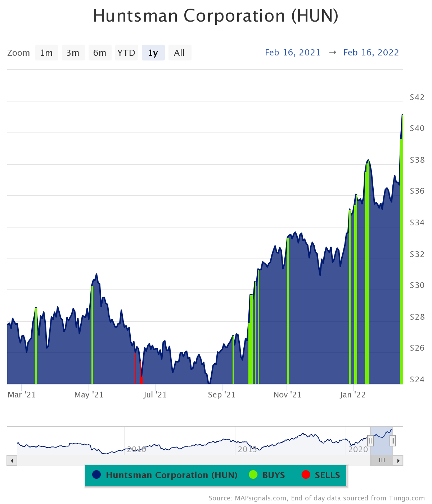Click the $30 y-axis label
The image size is (432, 504).
click(x=417, y=285)
